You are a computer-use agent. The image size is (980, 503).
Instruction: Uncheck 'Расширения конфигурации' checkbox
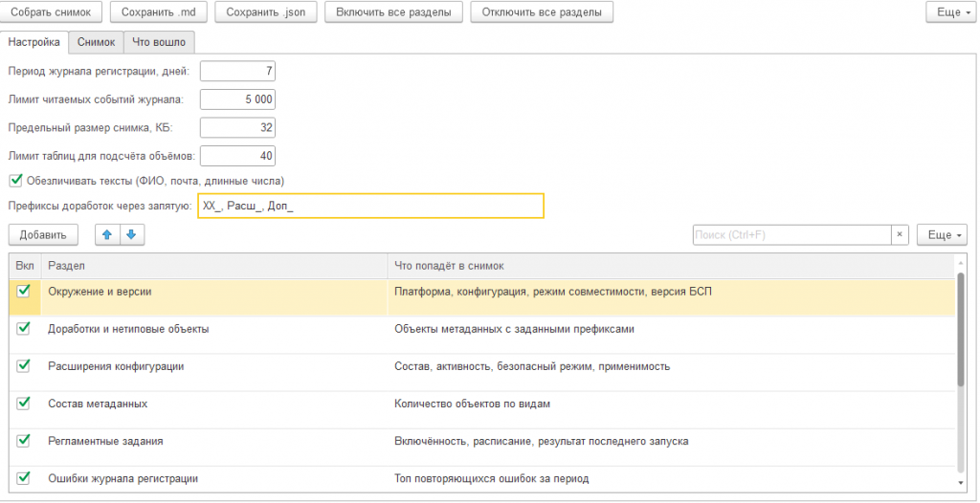point(23,365)
